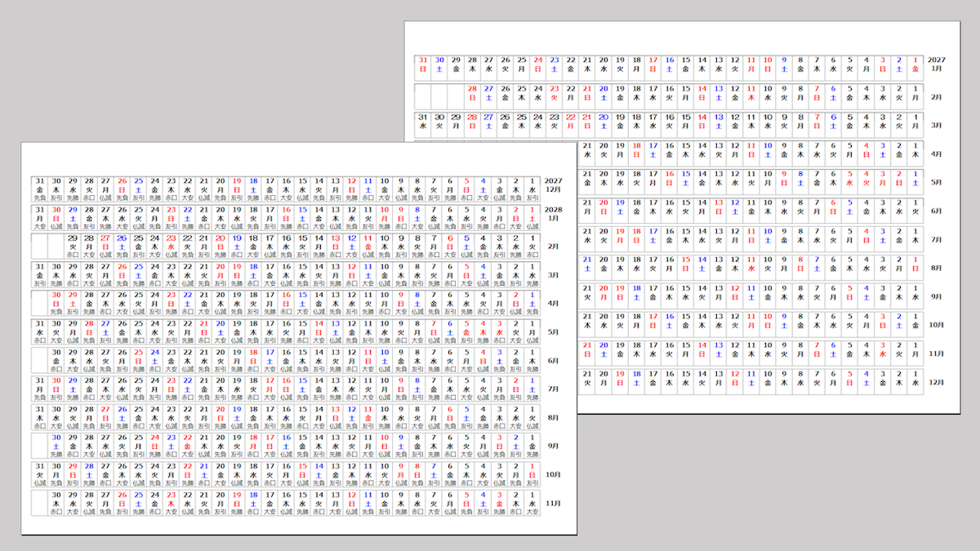Select red 1 土 in the 2028 1月 row
Screen dimensions: 980x551
[x=532, y=218]
